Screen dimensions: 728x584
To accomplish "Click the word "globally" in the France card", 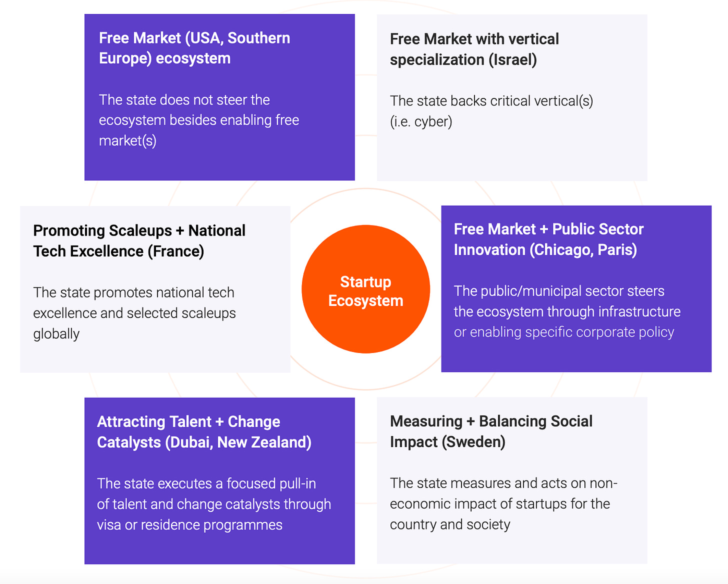I will (56, 334).
